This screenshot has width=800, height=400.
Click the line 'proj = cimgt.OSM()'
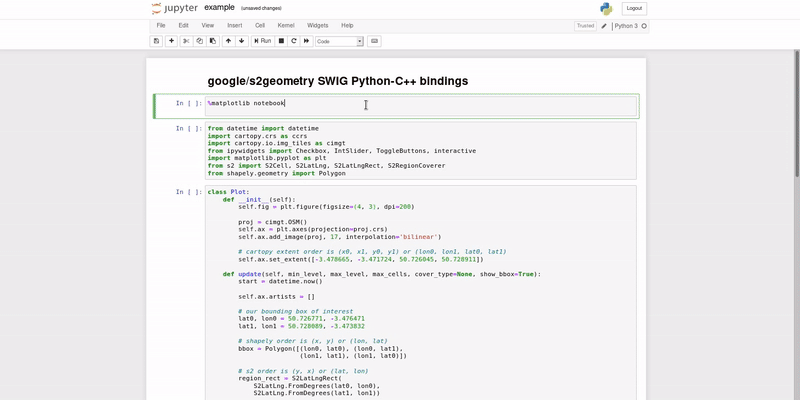pyautogui.click(x=273, y=222)
